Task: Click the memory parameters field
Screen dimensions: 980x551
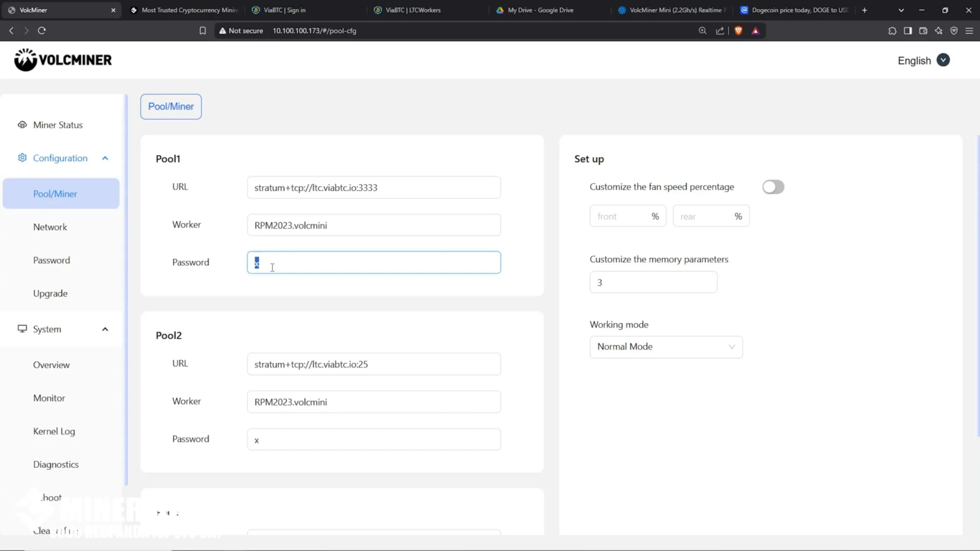Action: 653,282
